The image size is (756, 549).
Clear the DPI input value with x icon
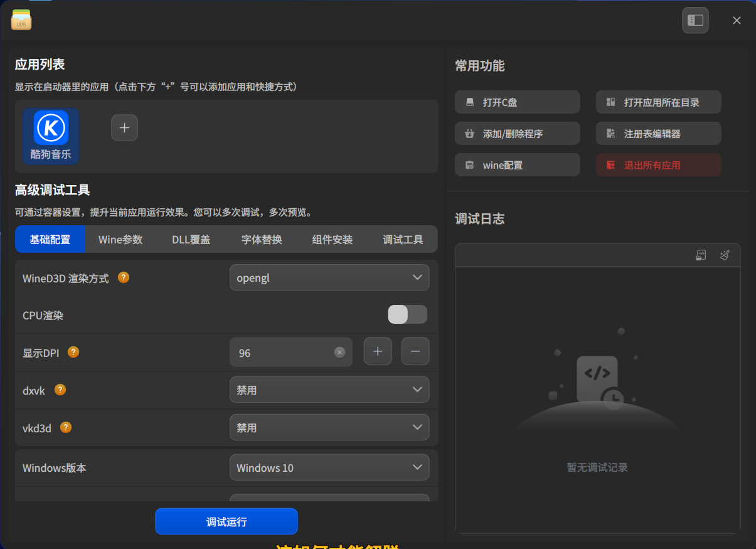pyautogui.click(x=339, y=353)
